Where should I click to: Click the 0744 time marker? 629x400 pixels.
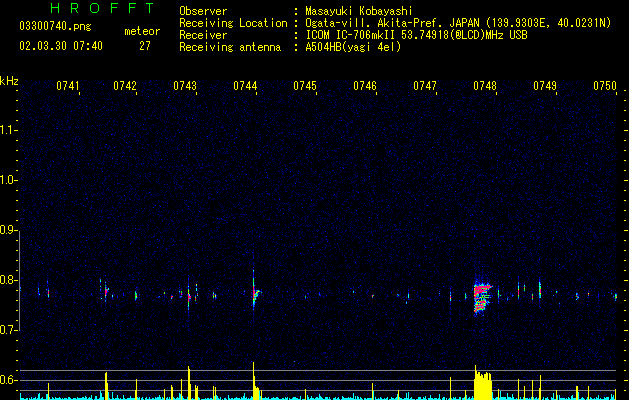coord(245,86)
